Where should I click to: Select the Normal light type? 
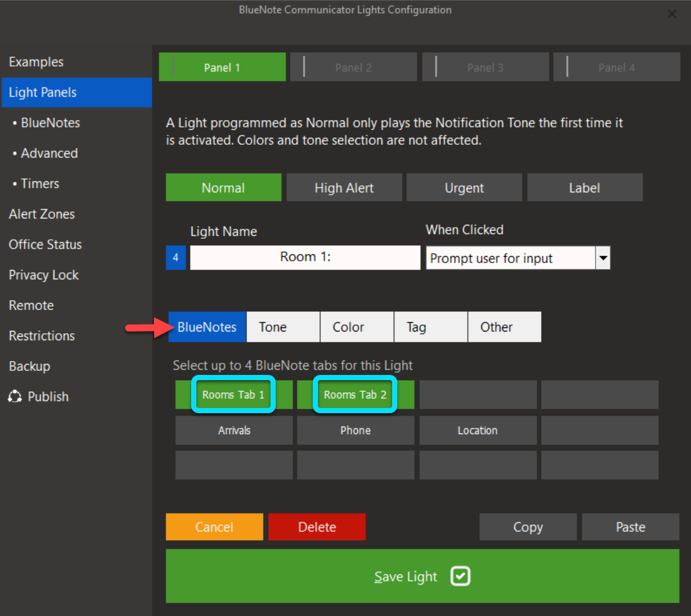point(224,187)
